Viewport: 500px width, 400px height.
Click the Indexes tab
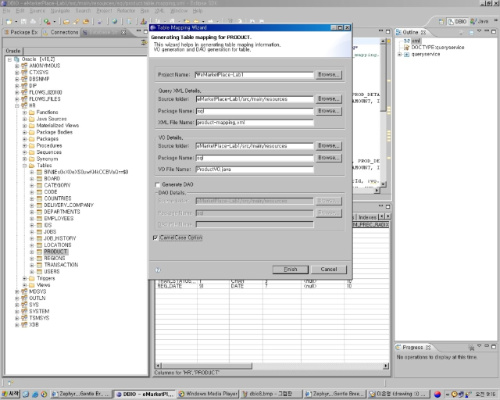367,217
